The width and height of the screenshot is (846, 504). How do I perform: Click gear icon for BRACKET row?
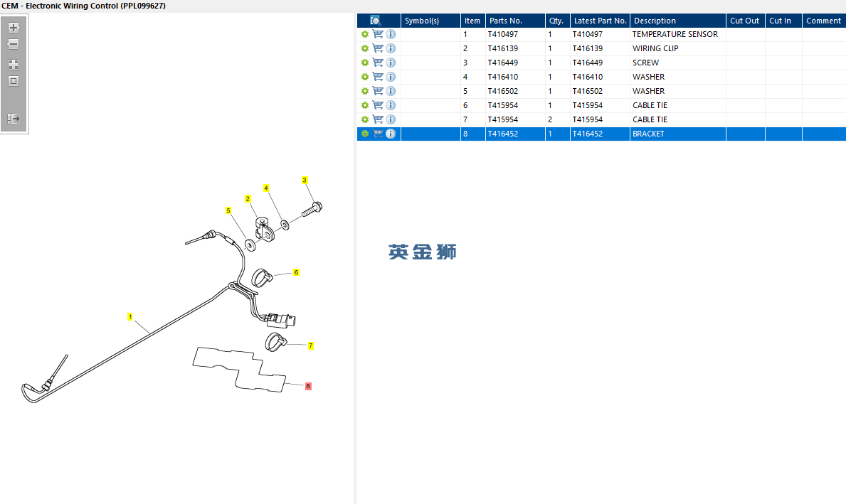(x=365, y=134)
